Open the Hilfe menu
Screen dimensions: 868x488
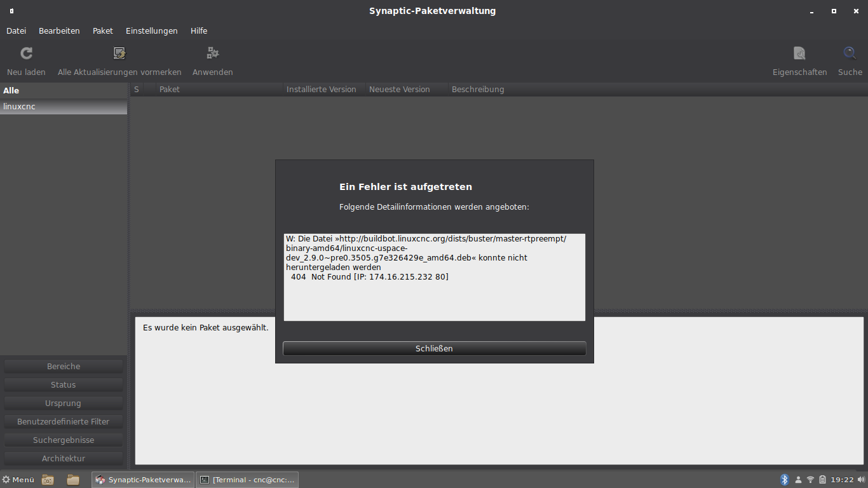(199, 30)
